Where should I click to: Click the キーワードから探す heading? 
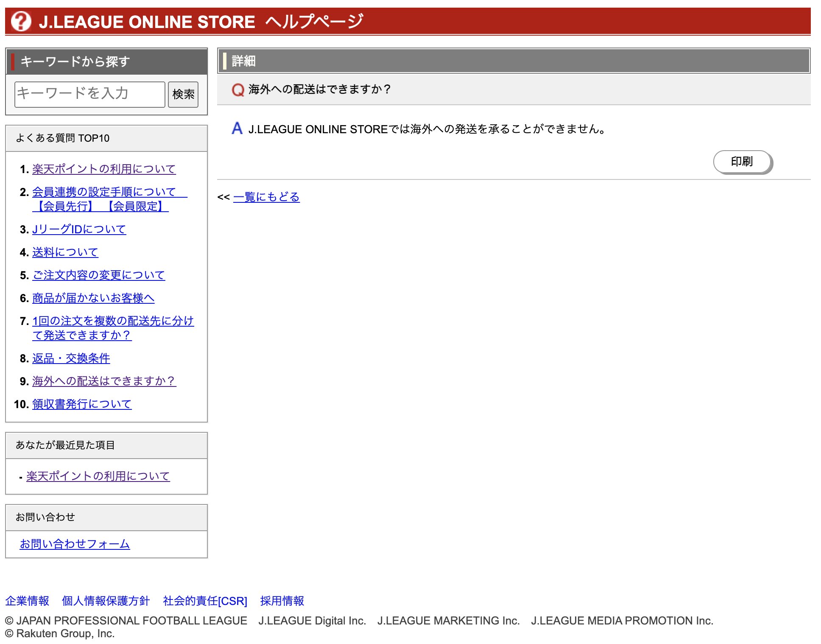point(75,62)
